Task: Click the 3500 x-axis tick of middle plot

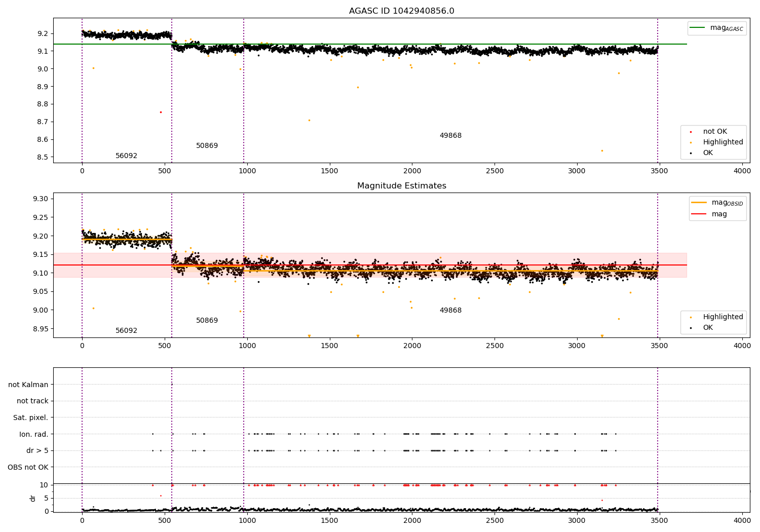Action: 660,346
